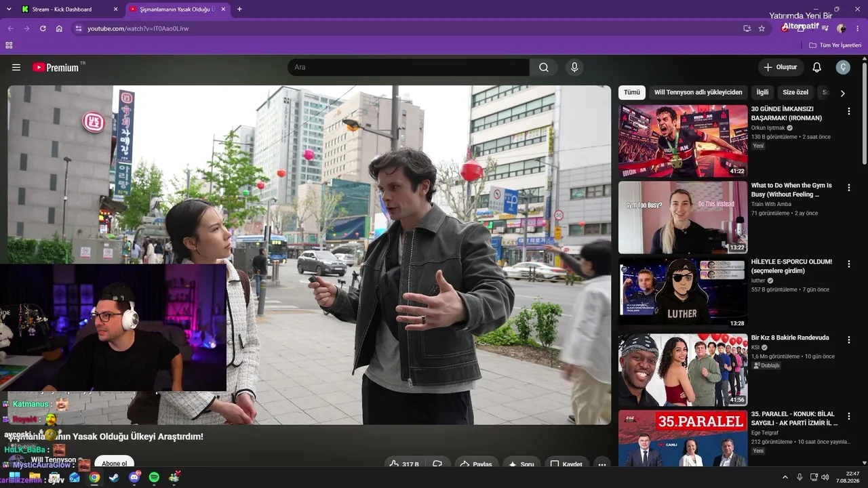868x488 pixels.
Task: Open the Train With Amba channel link
Action: [771, 204]
